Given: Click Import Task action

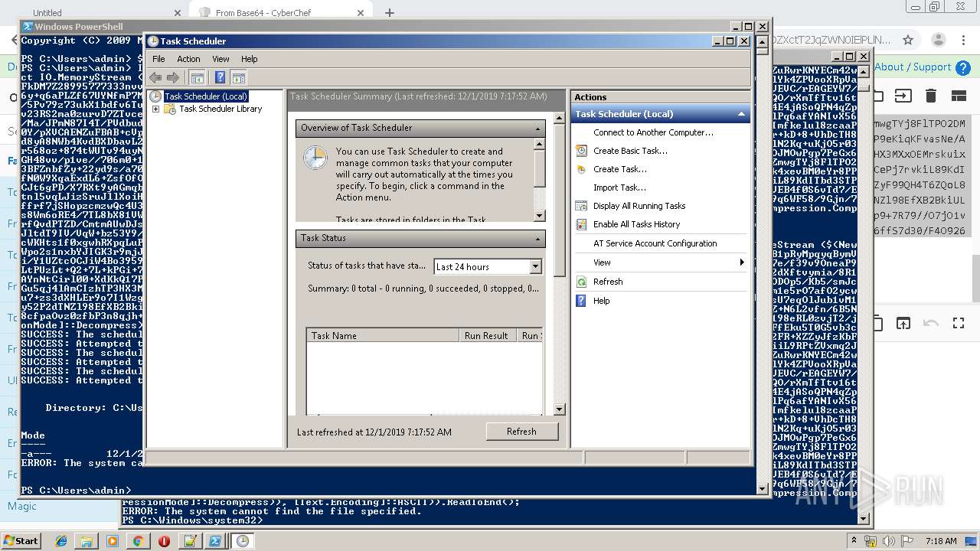Looking at the screenshot, I should pyautogui.click(x=619, y=187).
